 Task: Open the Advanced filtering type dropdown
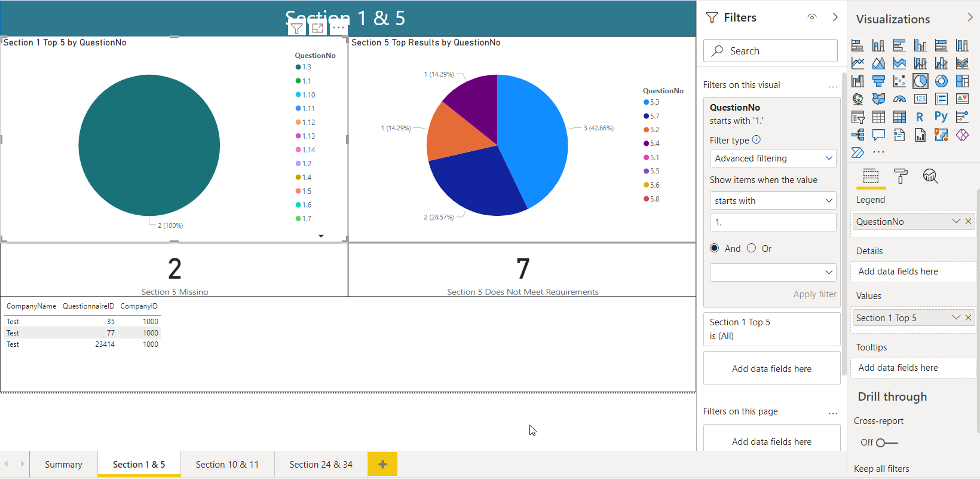point(773,158)
